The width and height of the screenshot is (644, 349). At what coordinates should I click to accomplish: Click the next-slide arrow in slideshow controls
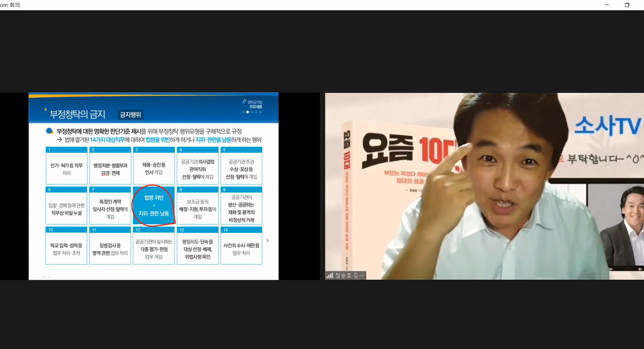point(49,277)
